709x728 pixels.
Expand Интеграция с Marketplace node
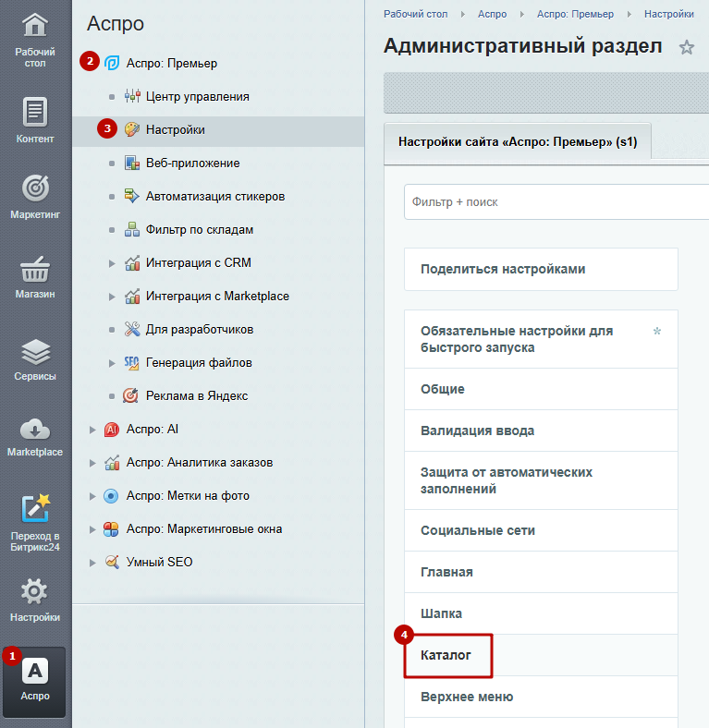112,297
